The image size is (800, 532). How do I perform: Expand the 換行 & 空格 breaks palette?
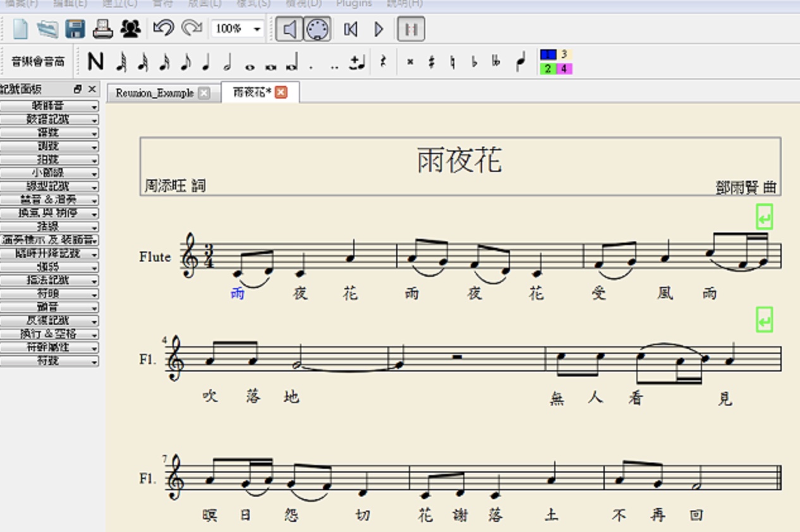pyautogui.click(x=49, y=334)
